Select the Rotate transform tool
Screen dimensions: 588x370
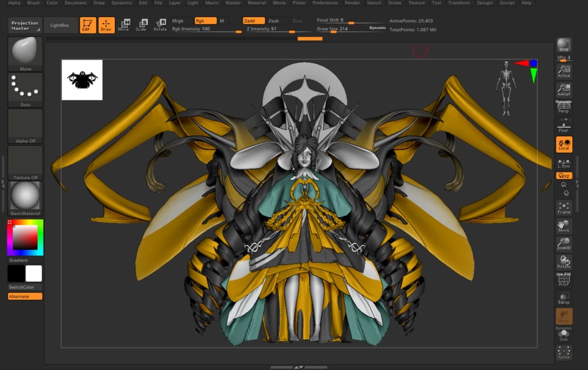click(160, 25)
